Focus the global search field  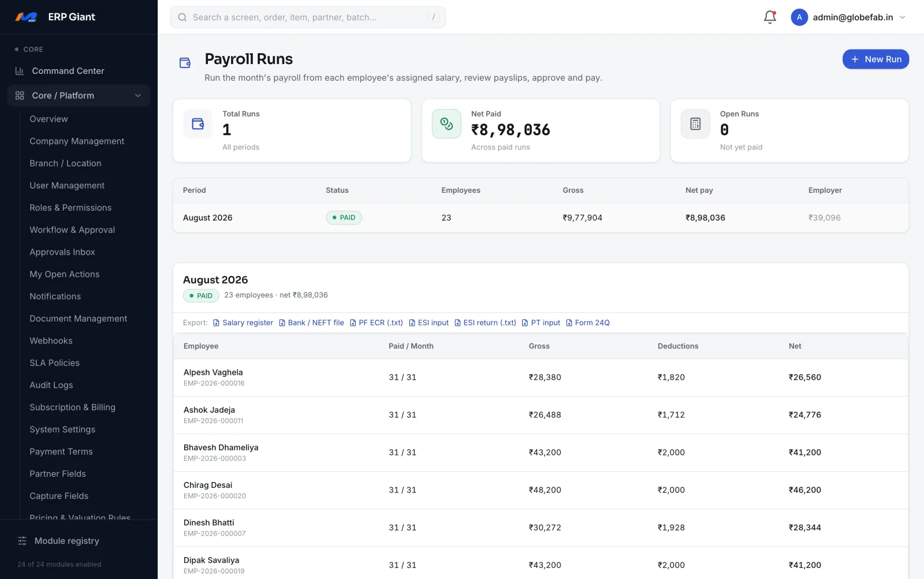click(308, 17)
